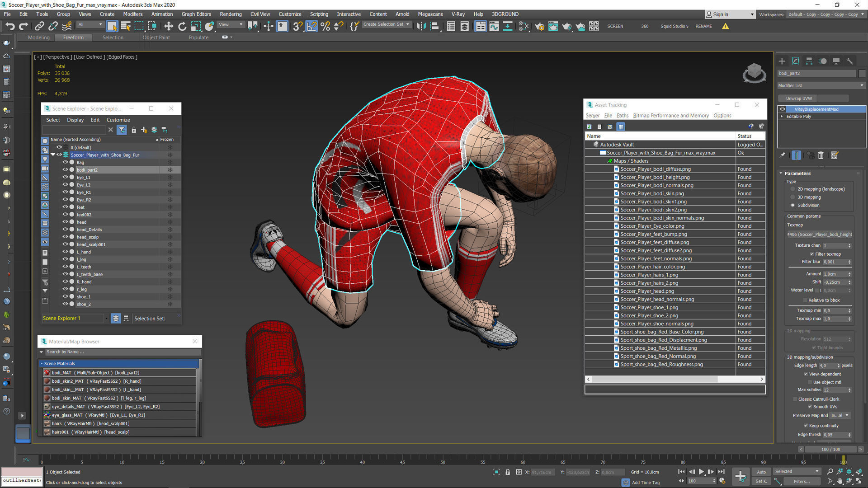Click the Auto key button
Image resolution: width=868 pixels, height=488 pixels.
(x=761, y=472)
